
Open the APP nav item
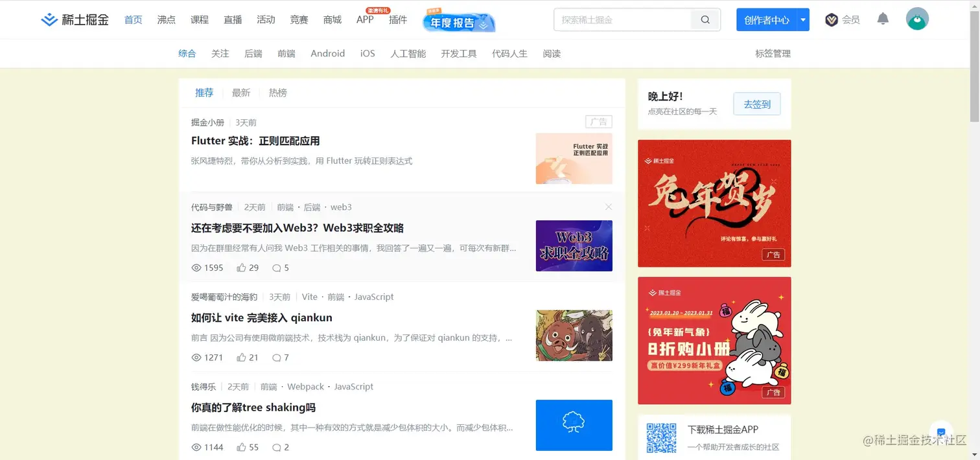[x=365, y=19]
